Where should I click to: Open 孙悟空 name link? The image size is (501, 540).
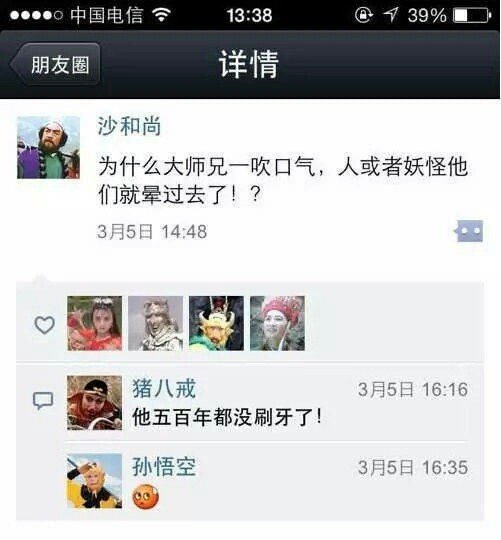click(164, 467)
